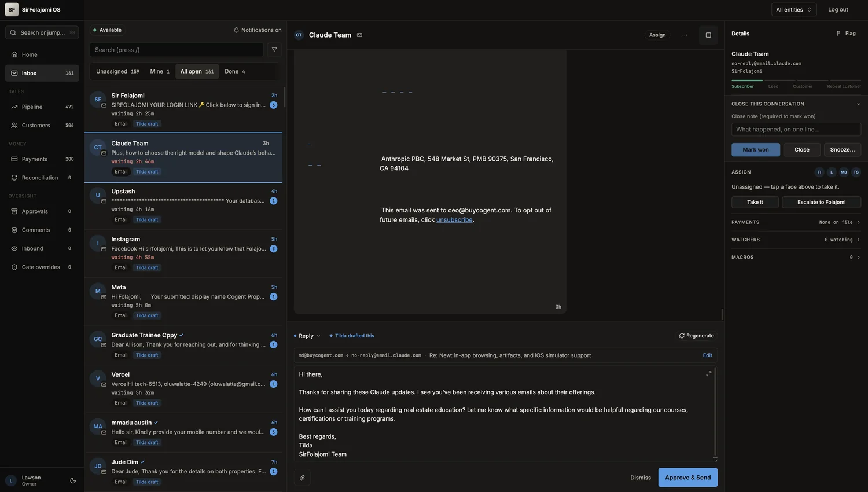
Task: Click the paperclip attachment icon
Action: (x=302, y=478)
